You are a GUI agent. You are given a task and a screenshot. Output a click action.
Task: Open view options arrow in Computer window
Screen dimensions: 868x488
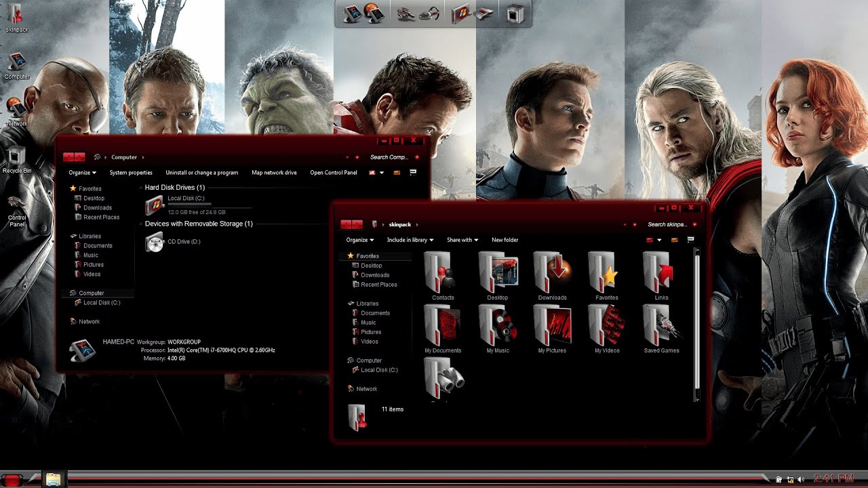[x=382, y=173]
